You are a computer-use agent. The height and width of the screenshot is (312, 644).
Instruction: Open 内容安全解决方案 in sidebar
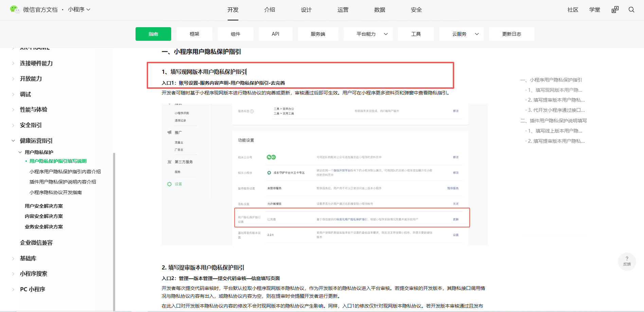tap(44, 216)
